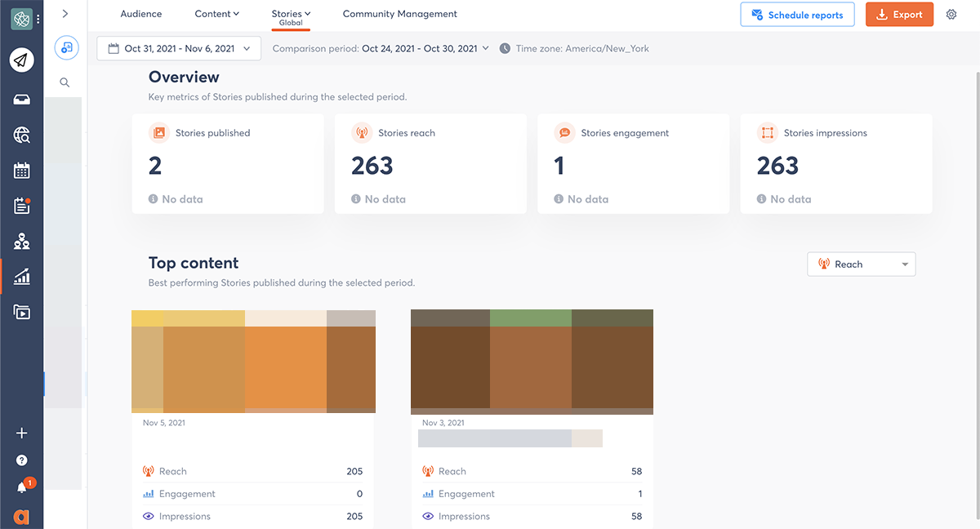Open the Reach sorting dropdown
980x529 pixels.
[861, 264]
